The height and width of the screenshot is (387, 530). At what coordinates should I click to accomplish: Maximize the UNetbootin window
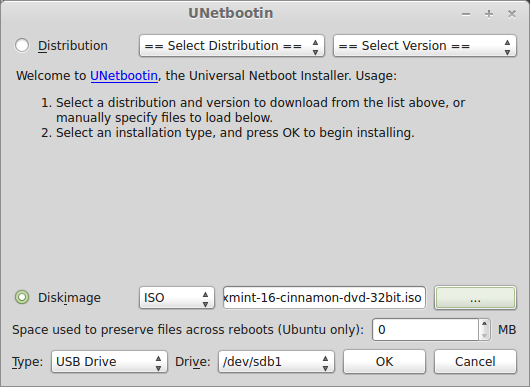pyautogui.click(x=489, y=14)
